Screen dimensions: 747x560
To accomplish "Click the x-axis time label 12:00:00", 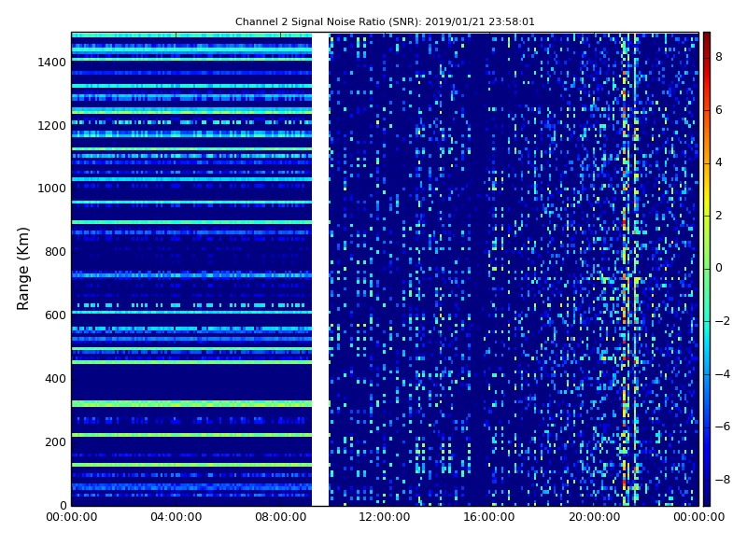I will point(385,517).
